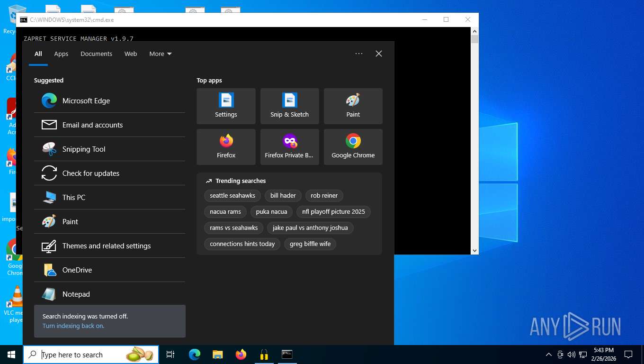The height and width of the screenshot is (364, 644).
Task: Launch Firefox tile in Top apps
Action: click(x=226, y=147)
